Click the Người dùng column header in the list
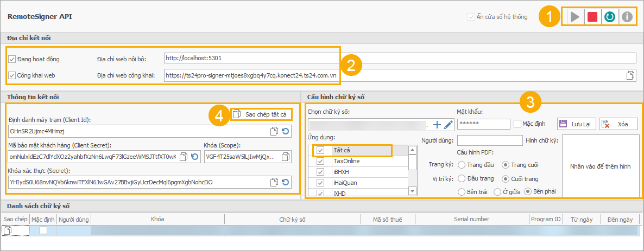This screenshot has width=644, height=251. tap(74, 220)
